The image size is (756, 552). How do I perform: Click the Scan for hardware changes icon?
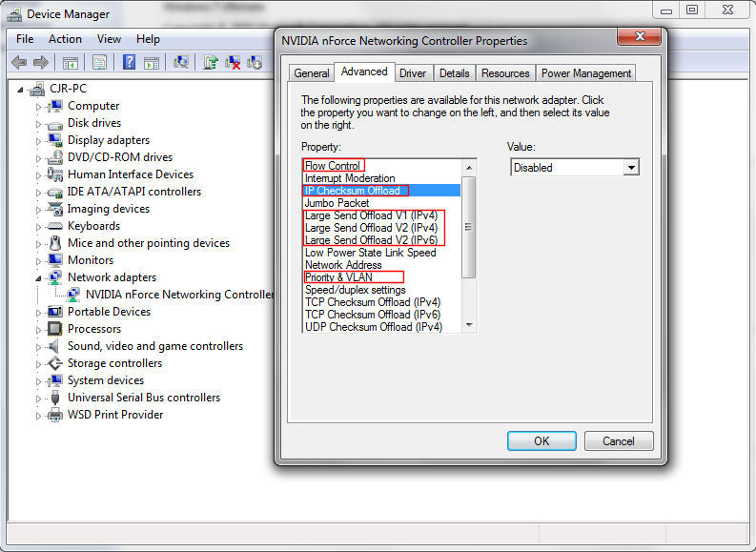[x=181, y=62]
